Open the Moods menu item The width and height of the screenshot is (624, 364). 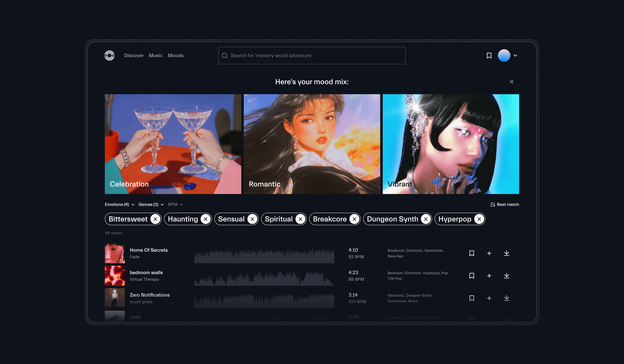point(176,55)
